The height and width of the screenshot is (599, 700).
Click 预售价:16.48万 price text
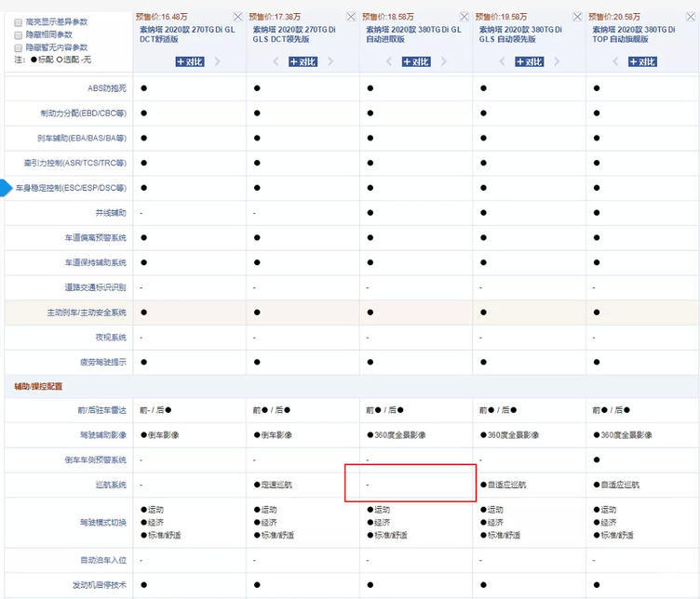click(162, 17)
